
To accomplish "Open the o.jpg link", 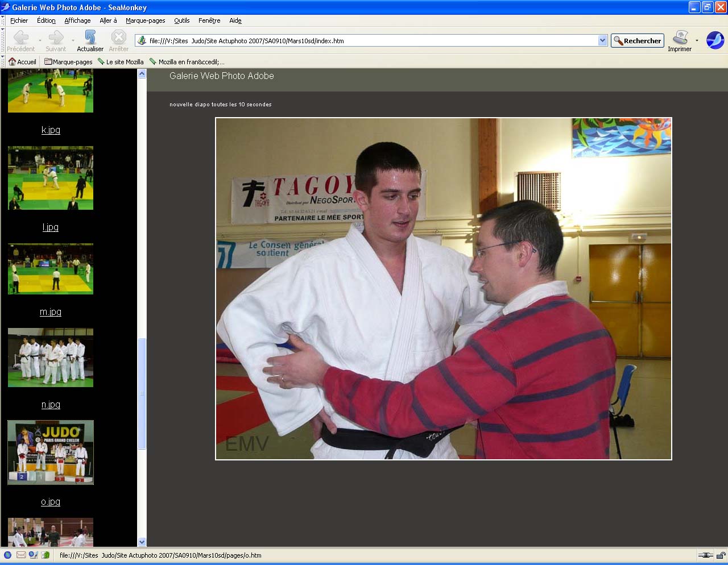I will pyautogui.click(x=51, y=502).
